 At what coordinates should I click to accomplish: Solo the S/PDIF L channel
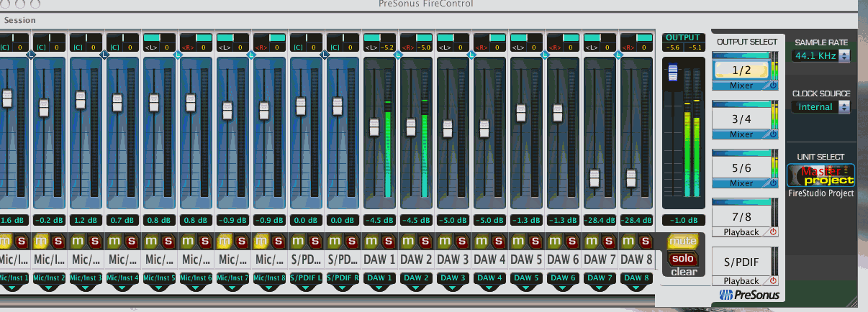(x=315, y=241)
